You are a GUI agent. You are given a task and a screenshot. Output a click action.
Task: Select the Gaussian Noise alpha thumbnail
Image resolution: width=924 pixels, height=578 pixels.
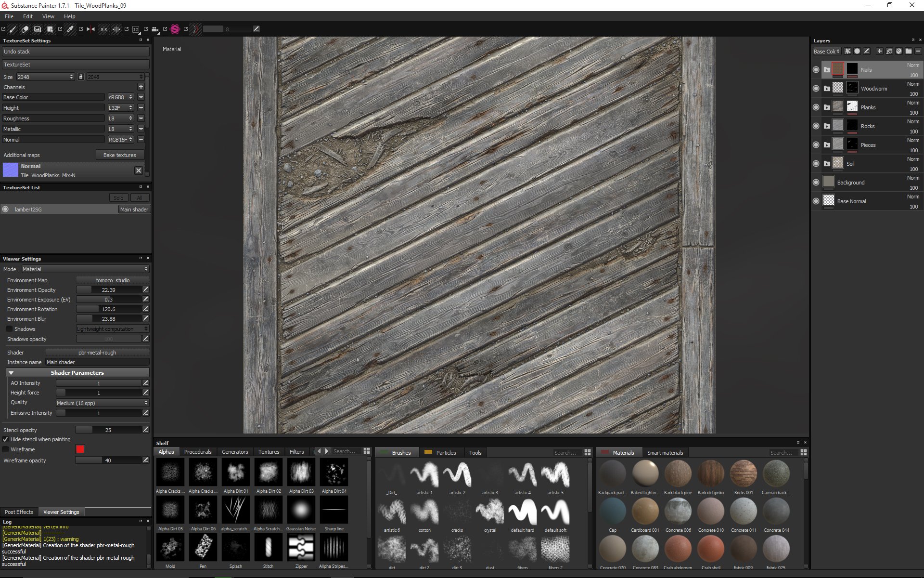[301, 510]
